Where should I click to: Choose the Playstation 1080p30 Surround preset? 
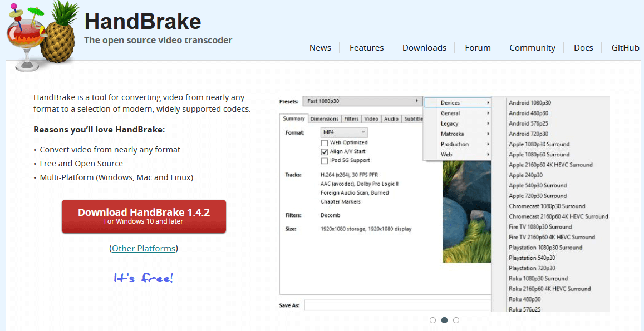tap(545, 248)
